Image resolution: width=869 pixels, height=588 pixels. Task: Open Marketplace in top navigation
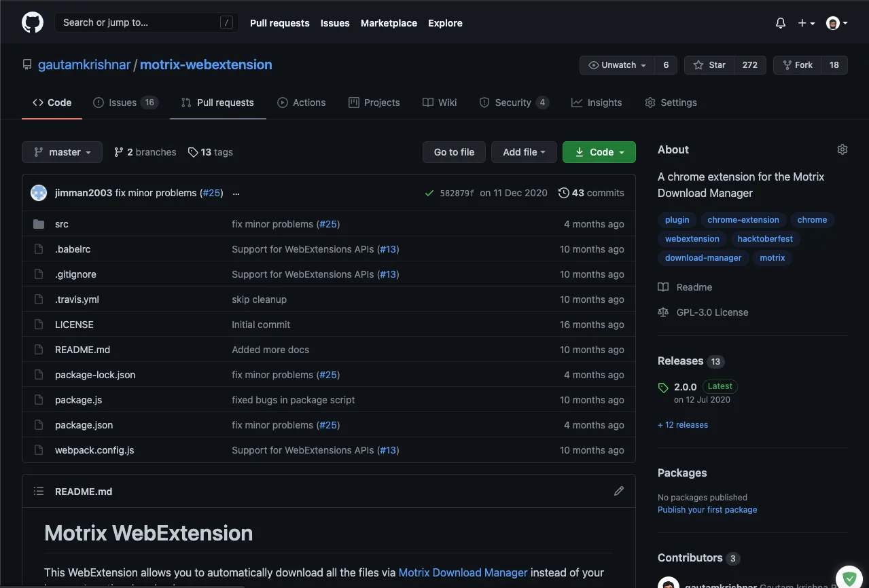(x=389, y=23)
